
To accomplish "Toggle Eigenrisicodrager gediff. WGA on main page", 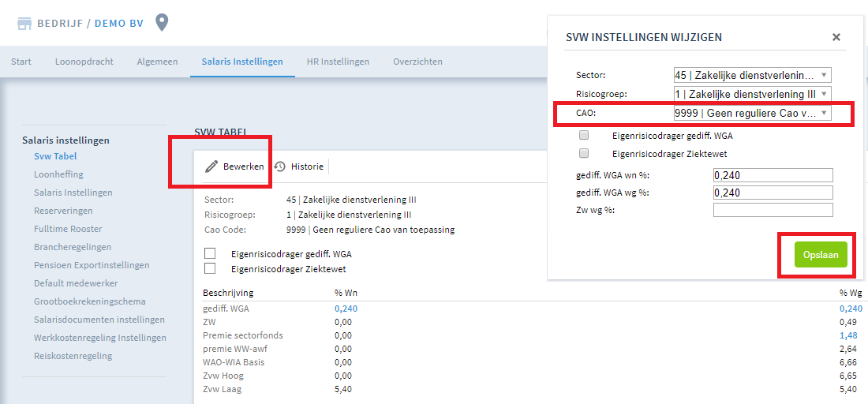I will 210,253.
